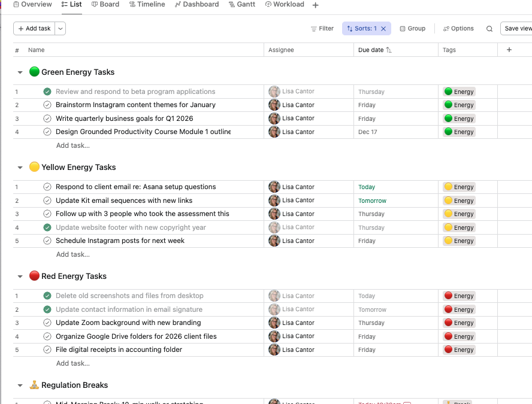Open the Add task dropdown arrow
Screen dimensions: 532x404
[x=61, y=29]
